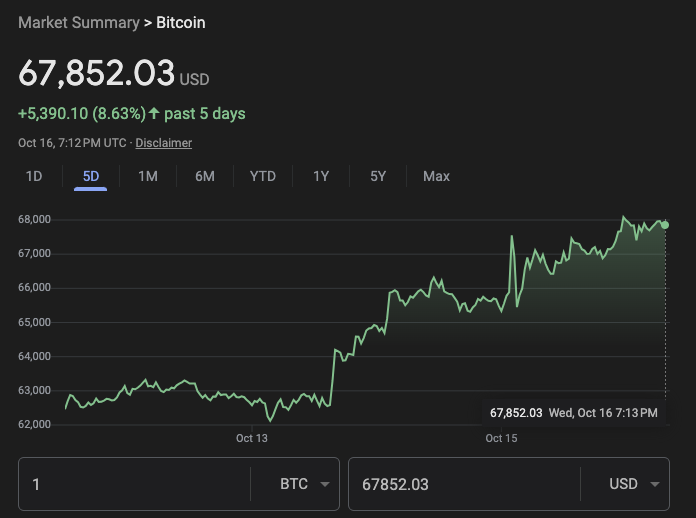This screenshot has height=518, width=696.
Task: Focus the USD amount field showing 67852.03
Action: coord(460,484)
